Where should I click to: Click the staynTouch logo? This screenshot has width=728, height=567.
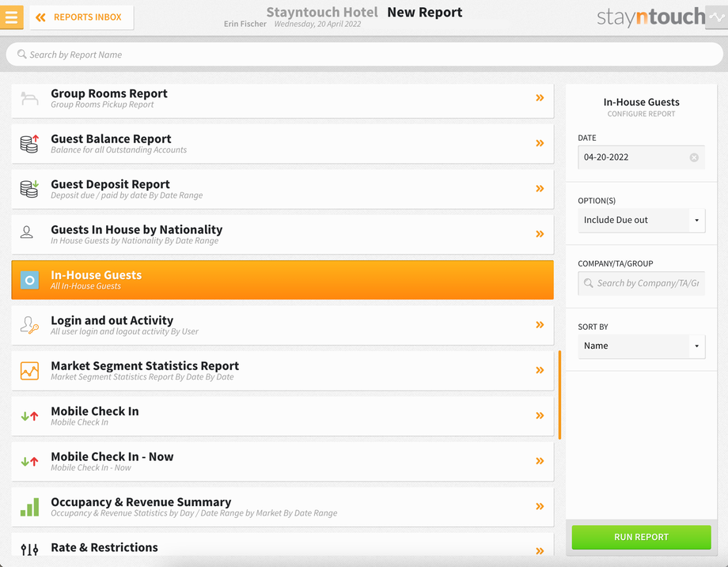650,17
